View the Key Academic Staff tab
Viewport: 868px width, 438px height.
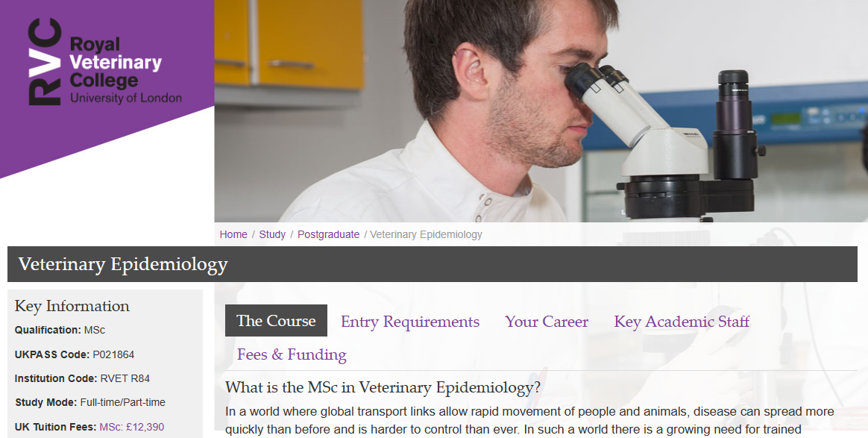coord(682,322)
